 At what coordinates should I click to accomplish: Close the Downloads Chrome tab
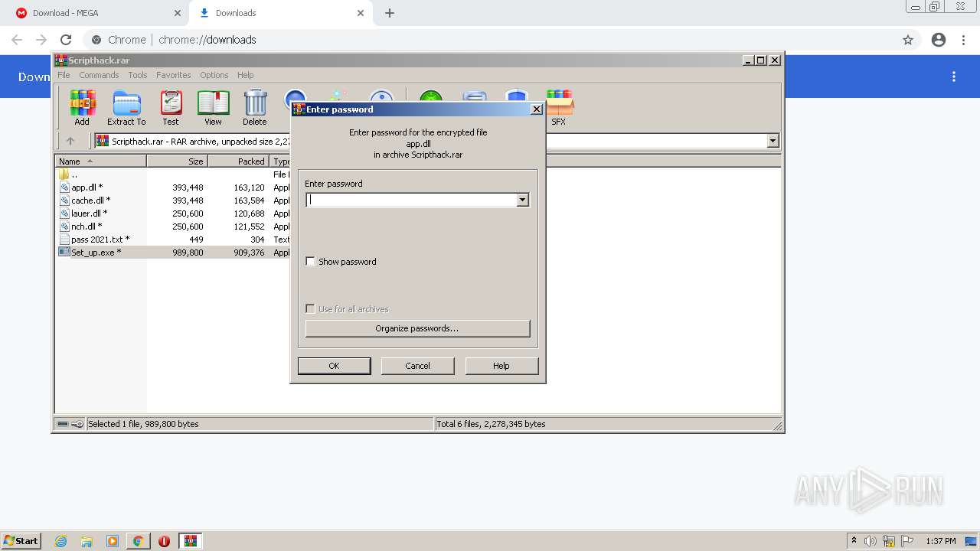point(361,13)
